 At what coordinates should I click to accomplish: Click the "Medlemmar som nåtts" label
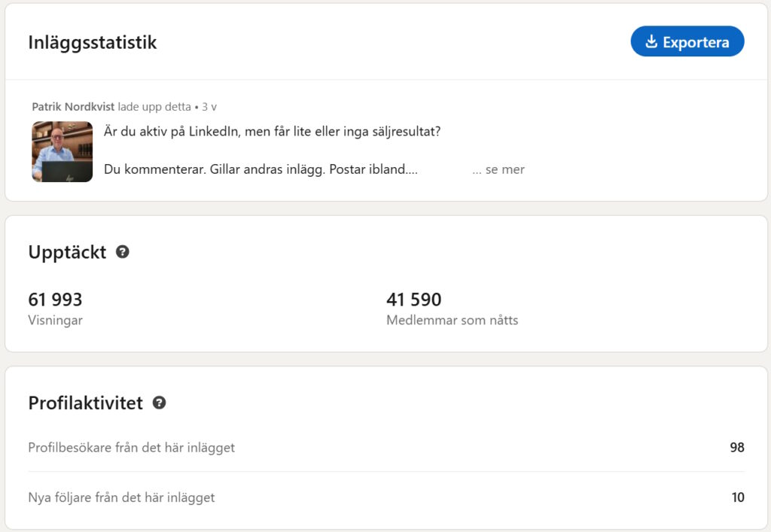[x=452, y=320]
